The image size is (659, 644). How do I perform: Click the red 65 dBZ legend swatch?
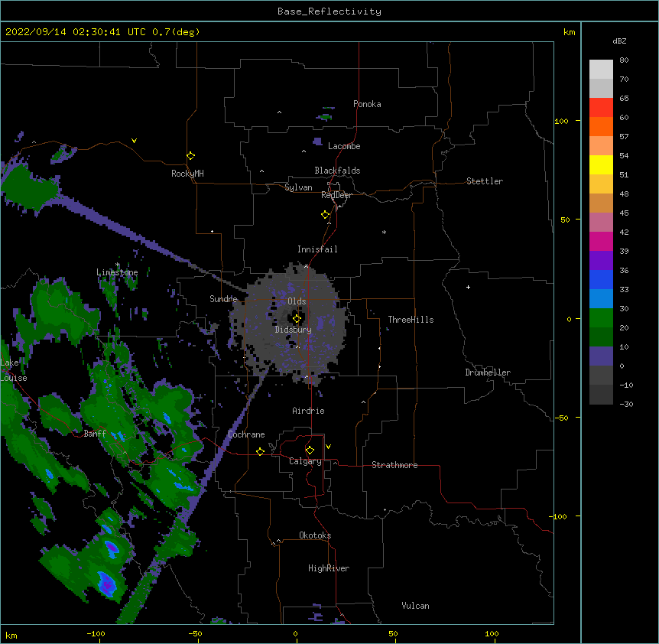tap(601, 107)
